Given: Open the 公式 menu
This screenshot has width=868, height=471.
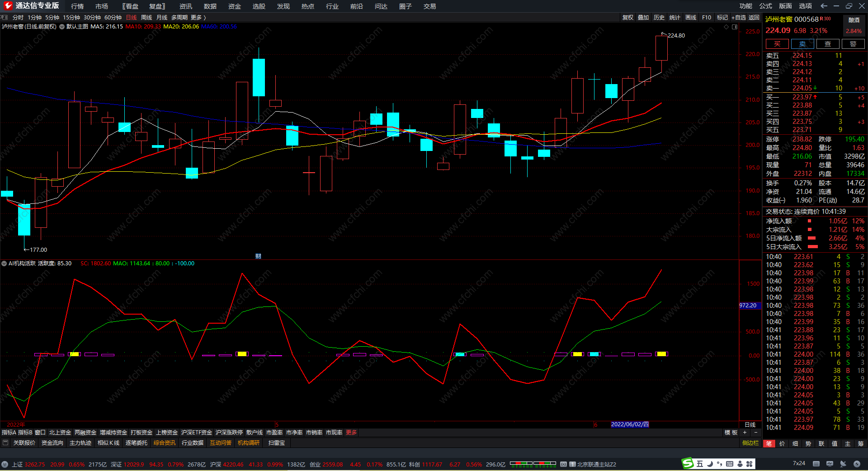Looking at the screenshot, I should (x=766, y=6).
